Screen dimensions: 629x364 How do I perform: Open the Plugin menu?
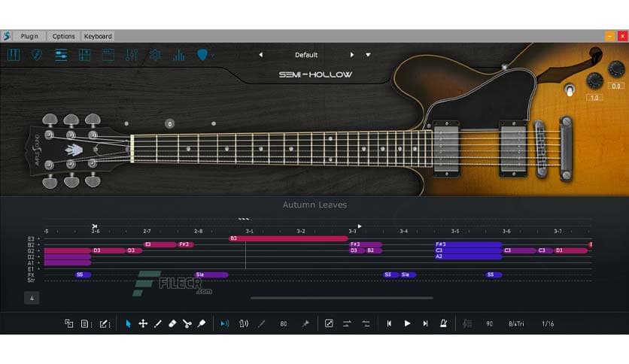(29, 36)
